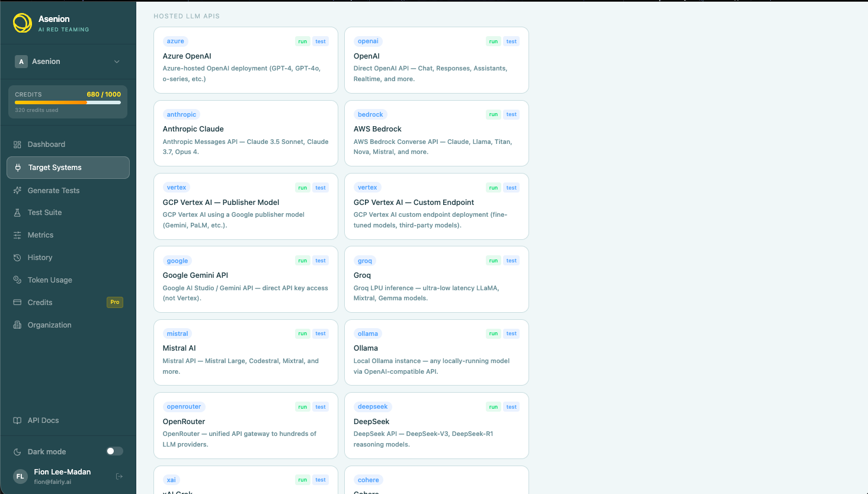Open Credits page with Pro badge
The image size is (868, 494).
click(x=68, y=303)
